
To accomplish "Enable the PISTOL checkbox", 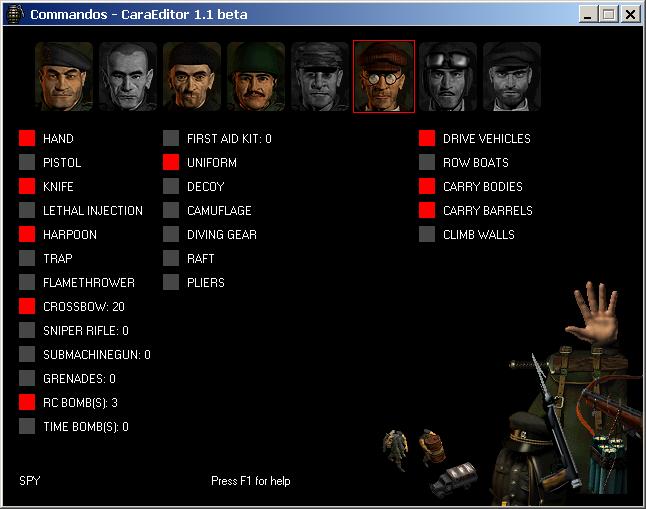I will pyautogui.click(x=27, y=162).
